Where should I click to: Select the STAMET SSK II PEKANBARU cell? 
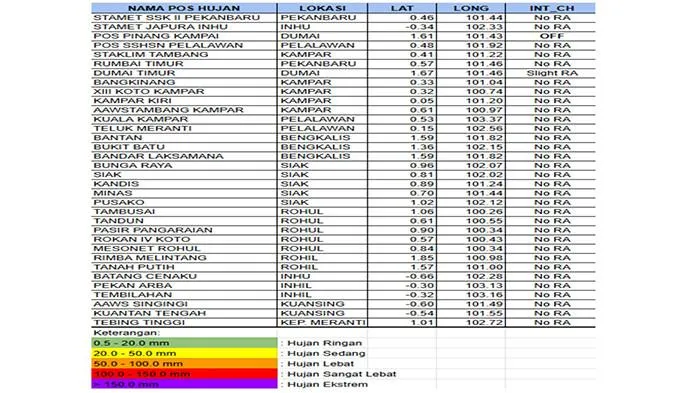(x=184, y=18)
